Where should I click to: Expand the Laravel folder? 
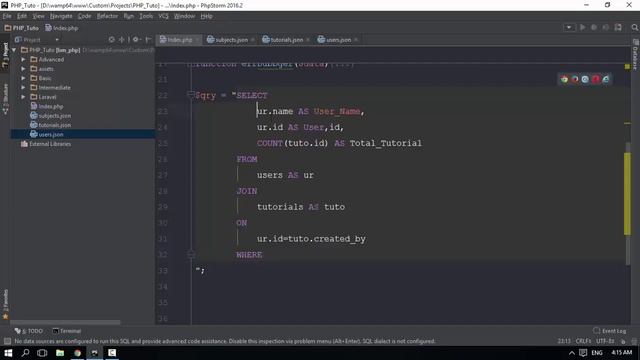23,97
